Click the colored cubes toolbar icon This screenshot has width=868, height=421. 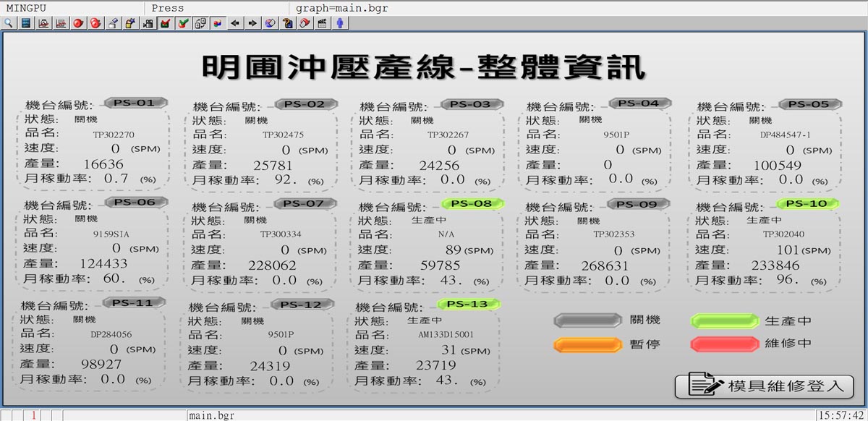click(x=218, y=23)
